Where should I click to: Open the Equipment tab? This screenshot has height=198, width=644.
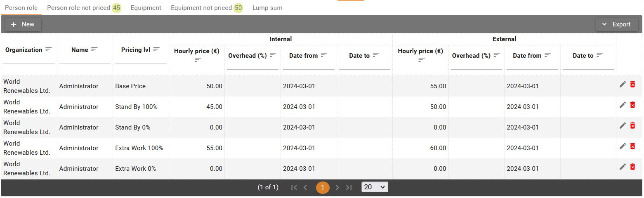click(x=146, y=8)
